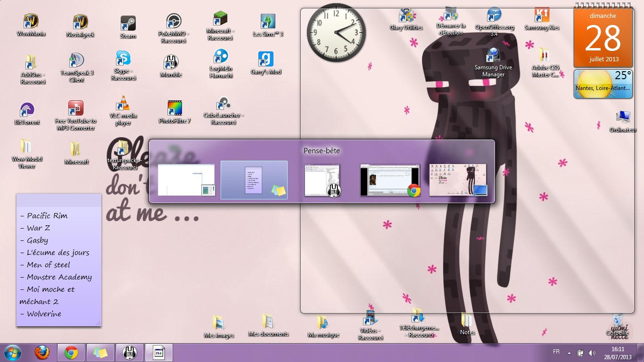
Task: Launch Garry's Mod icon
Action: tap(266, 59)
